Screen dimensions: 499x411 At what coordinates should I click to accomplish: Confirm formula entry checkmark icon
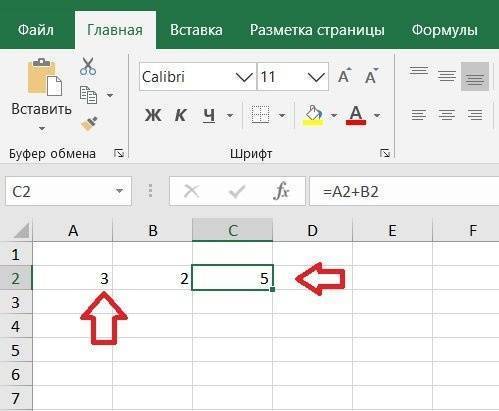pyautogui.click(x=237, y=191)
